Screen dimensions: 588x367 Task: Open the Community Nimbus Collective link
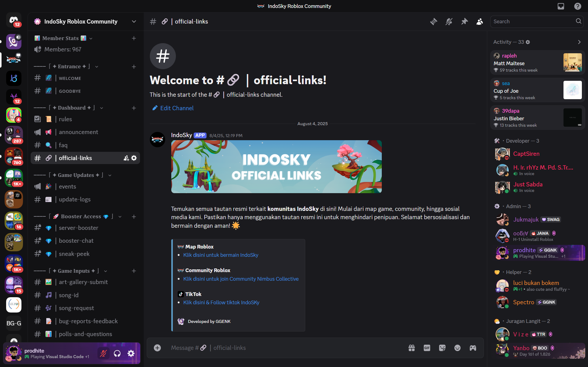[x=241, y=279]
